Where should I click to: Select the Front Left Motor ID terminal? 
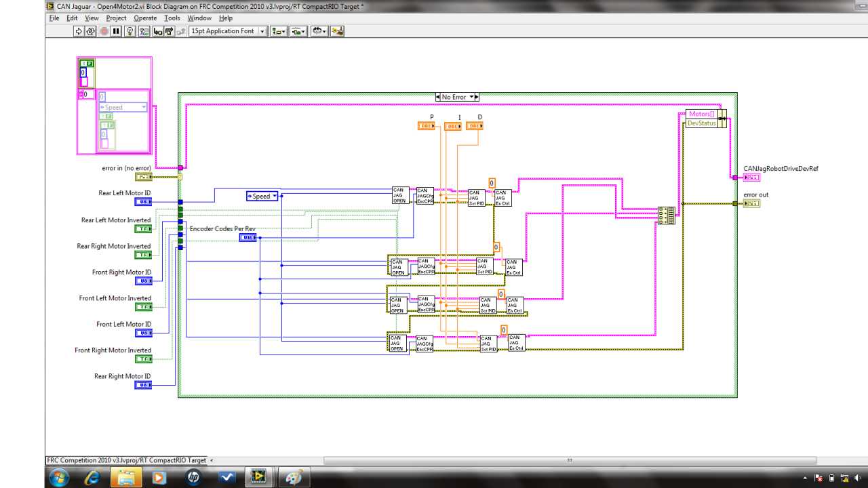click(x=144, y=333)
